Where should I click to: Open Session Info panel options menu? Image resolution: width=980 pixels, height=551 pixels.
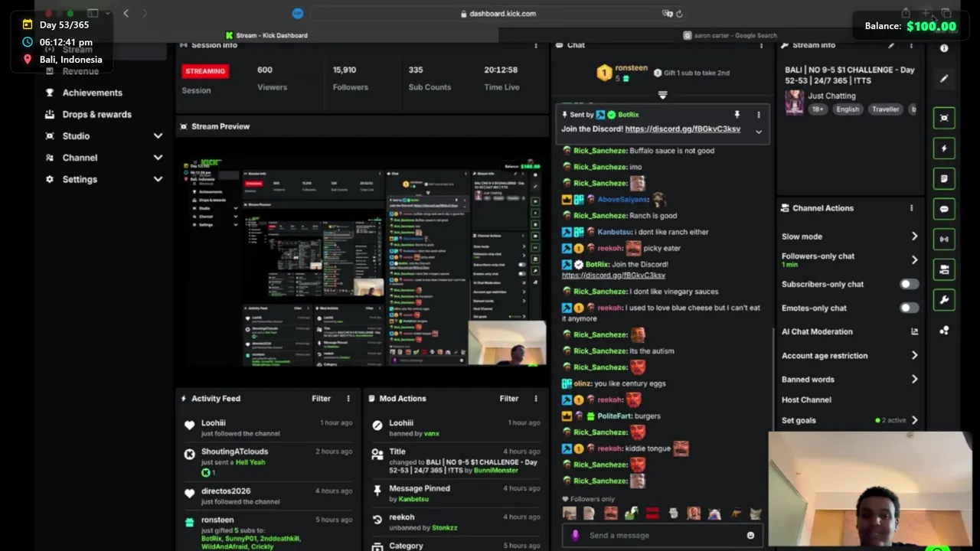(x=535, y=45)
